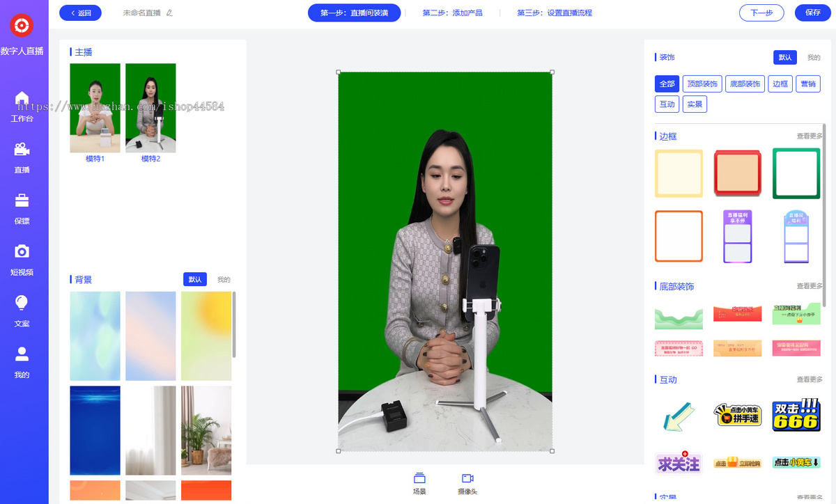Go to step 第二步:添加产品
This screenshot has width=836, height=504.
click(452, 13)
